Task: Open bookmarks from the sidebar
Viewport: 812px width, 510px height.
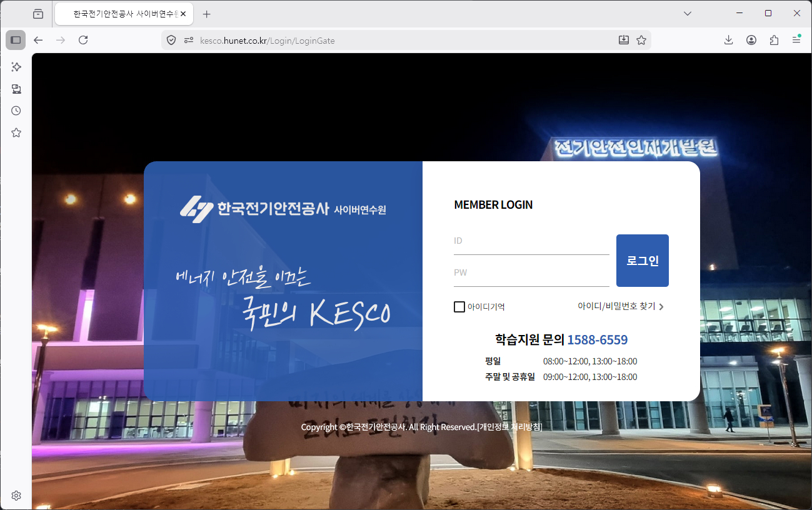Action: click(x=16, y=132)
